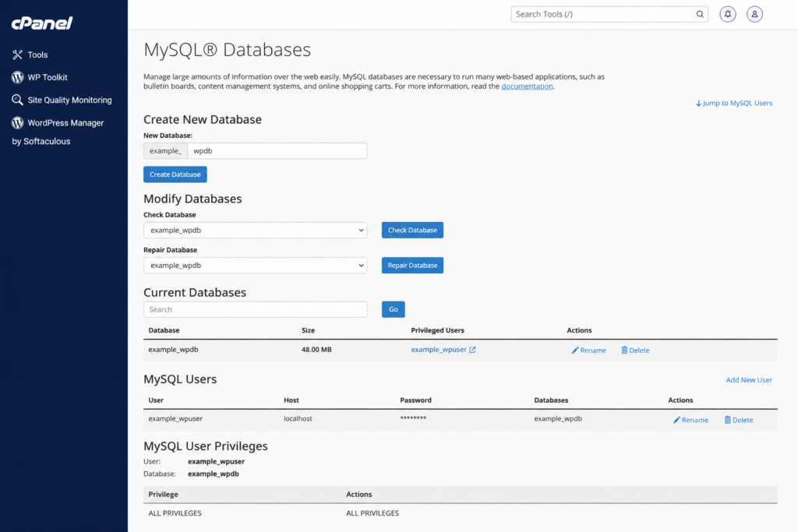Image resolution: width=798 pixels, height=532 pixels.
Task: Click bold example_wpuser under User Privileges
Action: 217,462
